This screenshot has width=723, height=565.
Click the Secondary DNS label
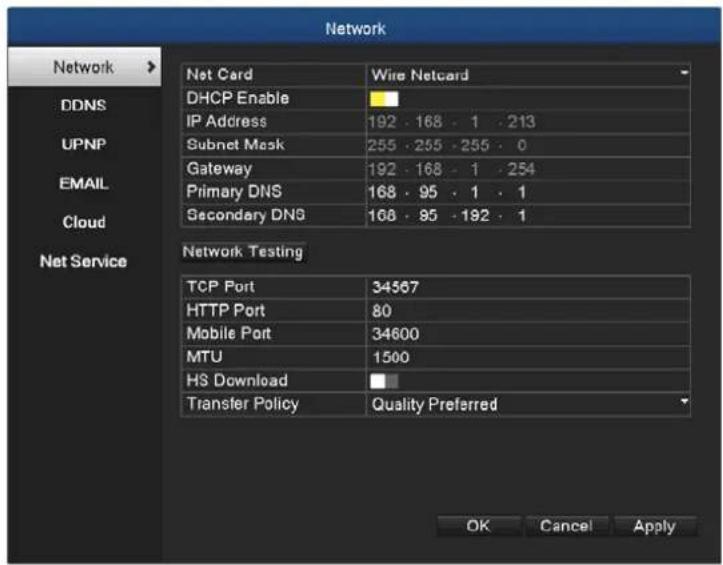coord(246,215)
